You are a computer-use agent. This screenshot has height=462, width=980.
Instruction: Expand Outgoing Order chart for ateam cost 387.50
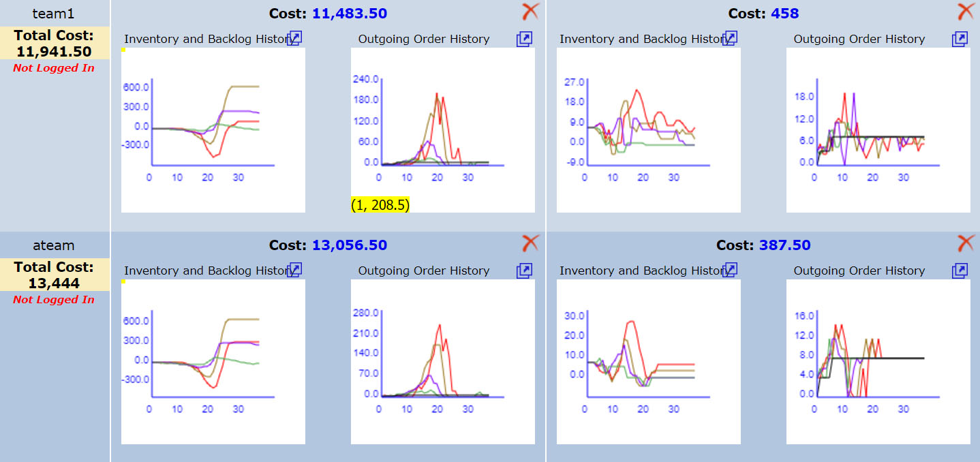point(960,271)
